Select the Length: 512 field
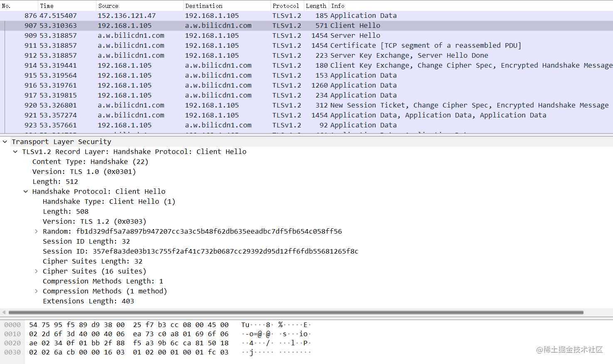Viewport: 613px width, 364px height. 55,182
